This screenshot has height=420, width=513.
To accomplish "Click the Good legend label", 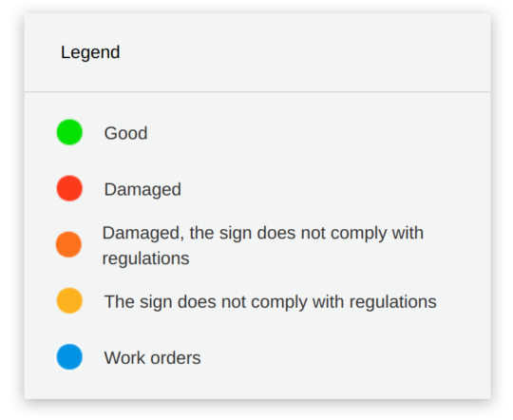I will click(x=125, y=133).
